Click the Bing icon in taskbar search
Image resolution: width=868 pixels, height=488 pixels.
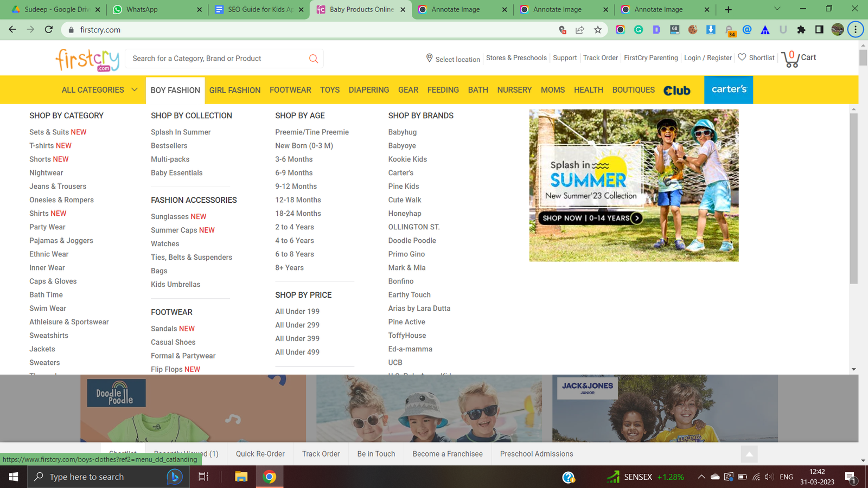pyautogui.click(x=174, y=477)
